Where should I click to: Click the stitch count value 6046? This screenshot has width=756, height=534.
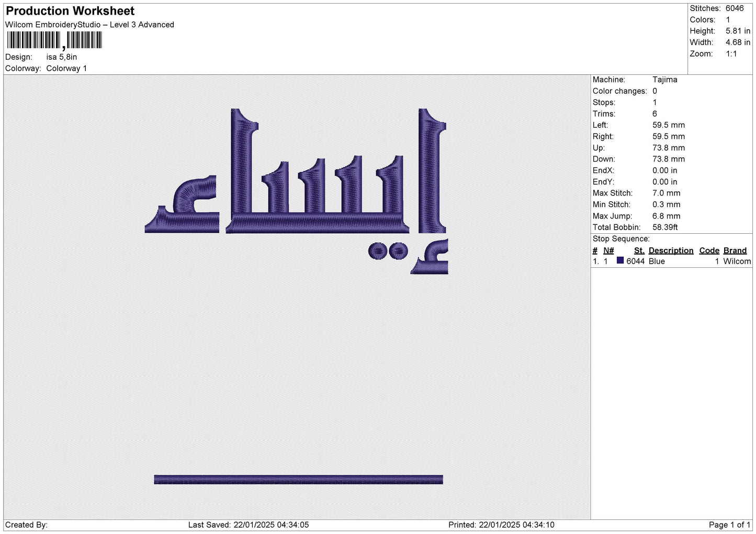tap(735, 8)
